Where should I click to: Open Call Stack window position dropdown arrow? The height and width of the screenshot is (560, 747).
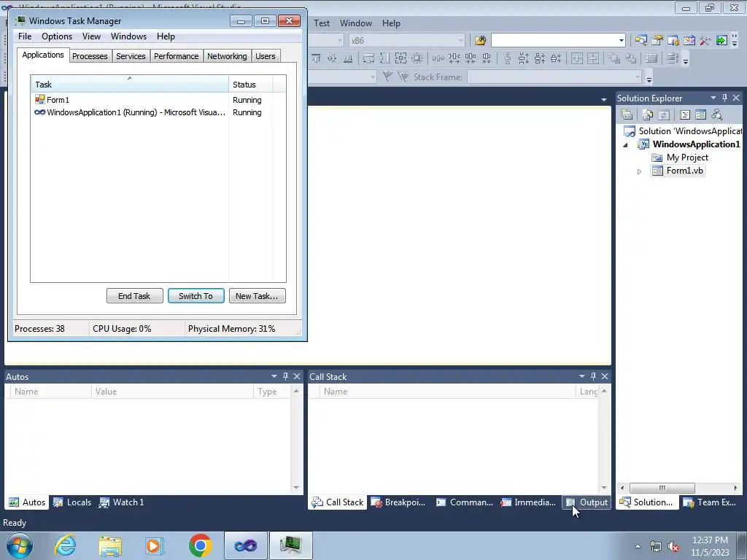click(x=581, y=376)
